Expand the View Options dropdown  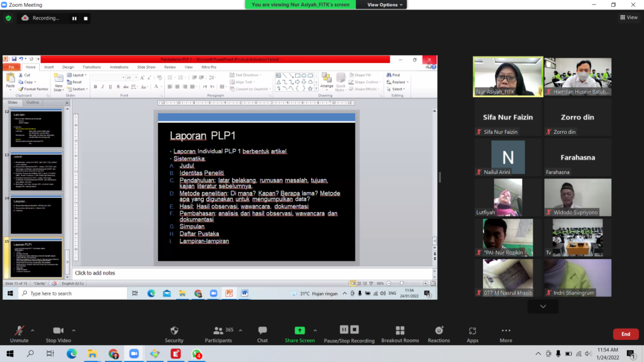click(x=385, y=4)
